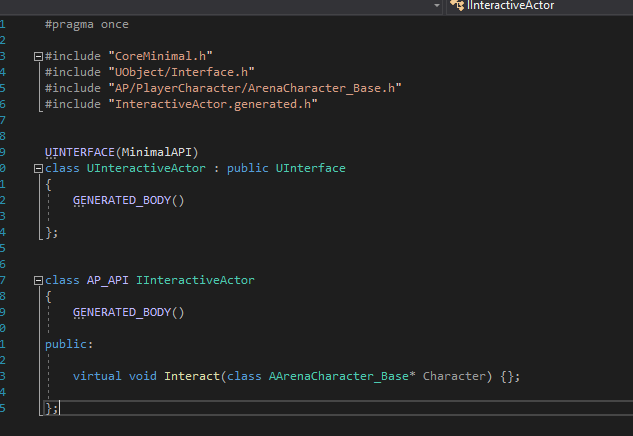This screenshot has width=633, height=436.
Task: Click the AArenaCharacter_Base type name
Action: click(x=339, y=376)
